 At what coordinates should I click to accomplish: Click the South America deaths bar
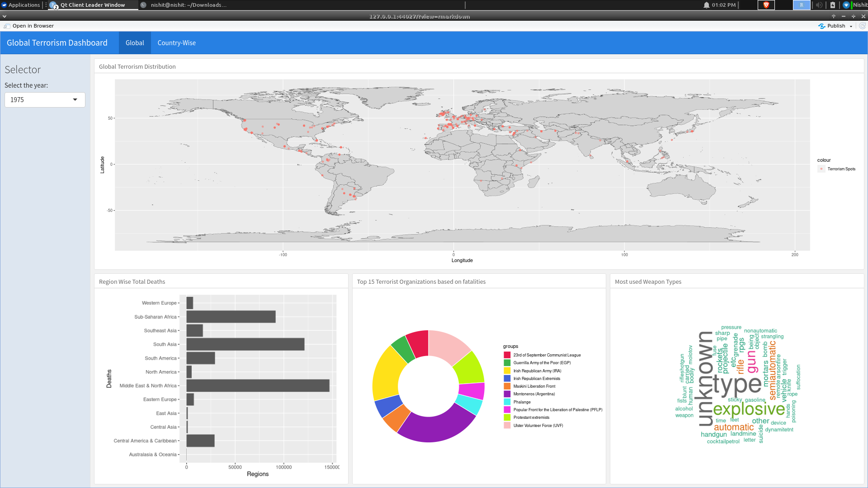click(x=201, y=358)
